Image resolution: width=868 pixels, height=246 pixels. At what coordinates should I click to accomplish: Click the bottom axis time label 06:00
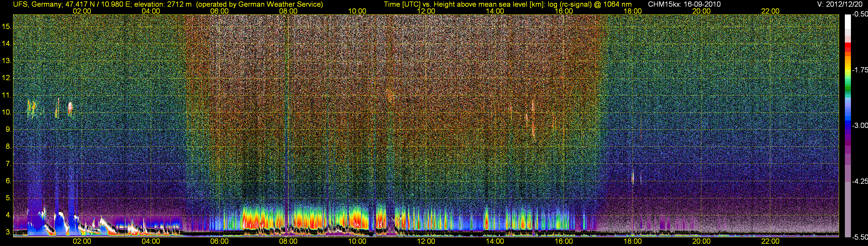pos(219,241)
